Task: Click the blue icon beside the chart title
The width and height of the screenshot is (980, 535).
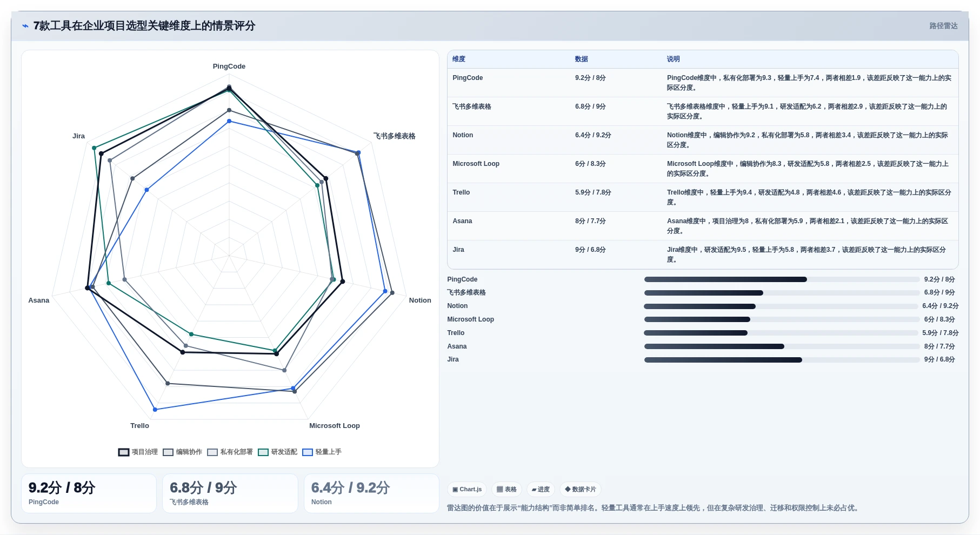Action: [x=25, y=26]
